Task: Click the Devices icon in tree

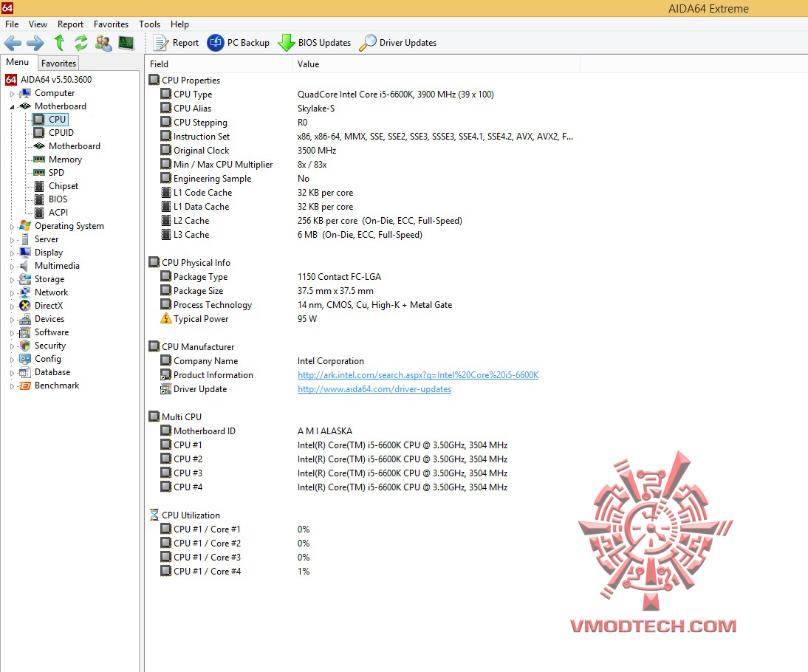Action: 24,319
